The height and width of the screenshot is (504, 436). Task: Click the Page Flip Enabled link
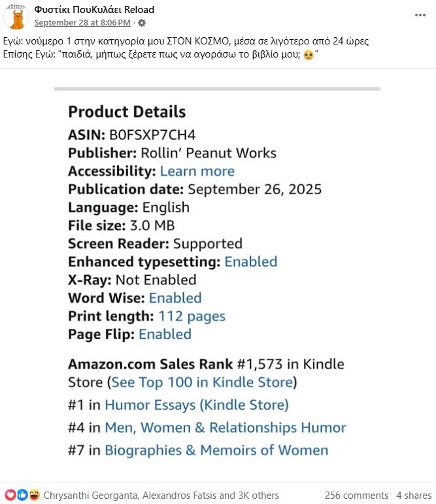tap(165, 334)
